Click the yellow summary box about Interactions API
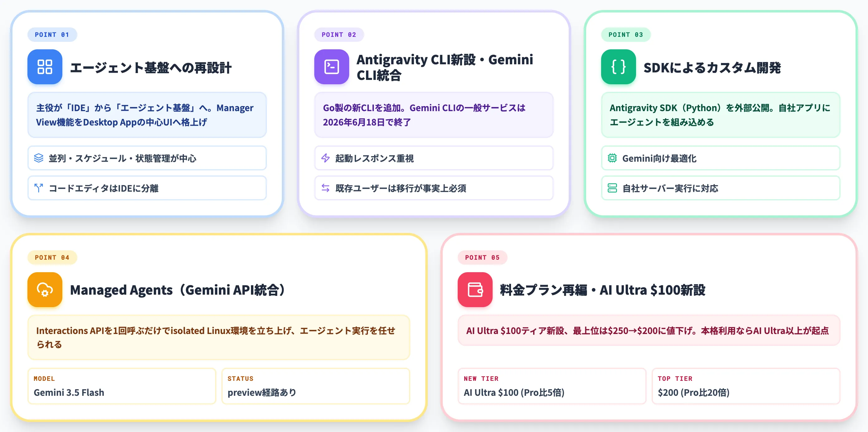Screen dimensions: 868x432 [219, 337]
